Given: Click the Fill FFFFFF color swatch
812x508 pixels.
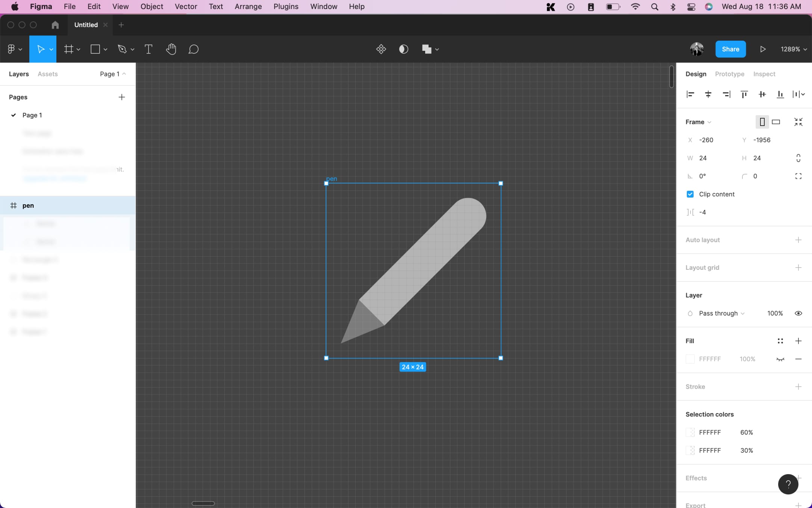Looking at the screenshot, I should [690, 359].
